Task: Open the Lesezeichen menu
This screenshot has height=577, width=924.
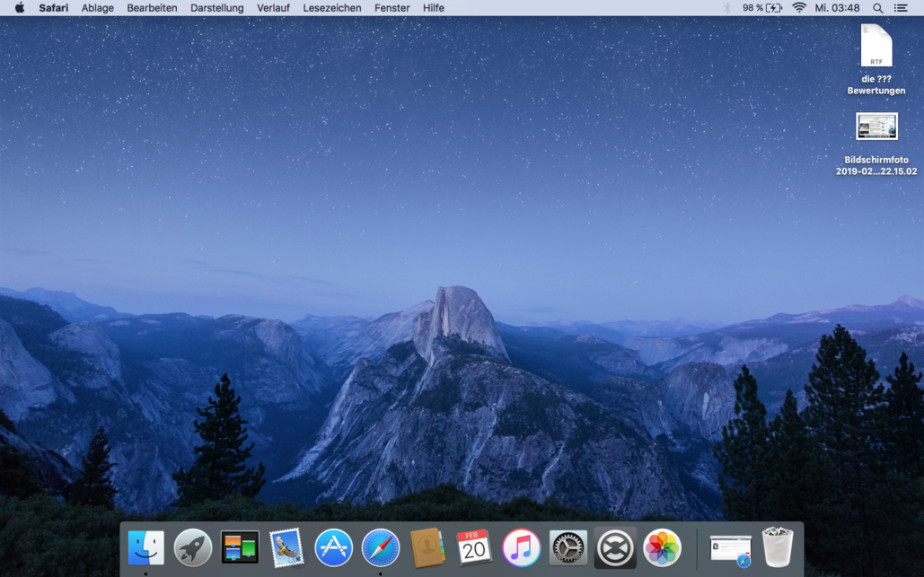Action: coord(331,8)
